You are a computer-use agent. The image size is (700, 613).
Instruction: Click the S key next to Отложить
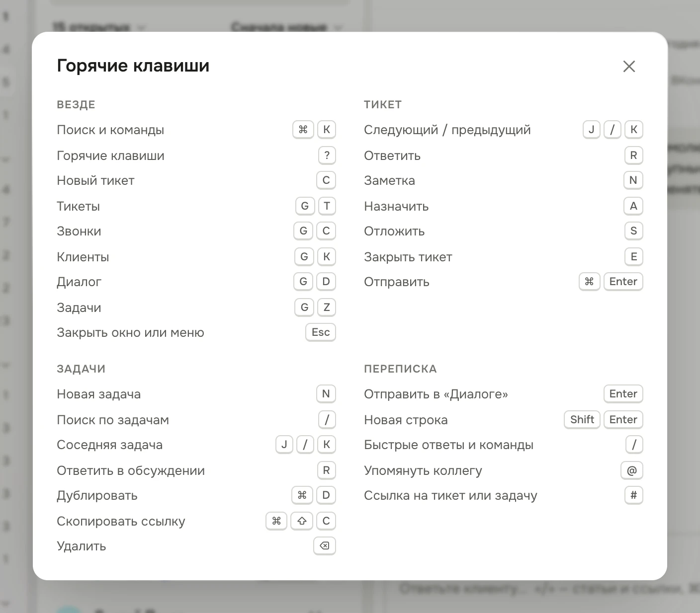[634, 231]
